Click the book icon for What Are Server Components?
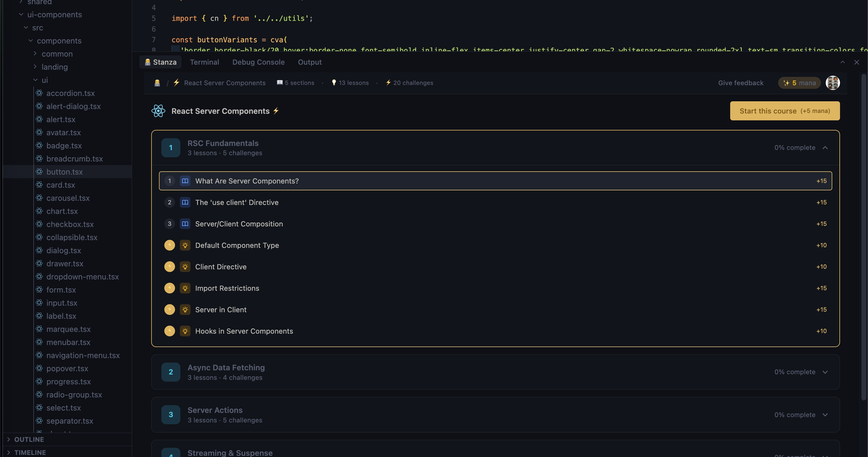 tap(185, 181)
